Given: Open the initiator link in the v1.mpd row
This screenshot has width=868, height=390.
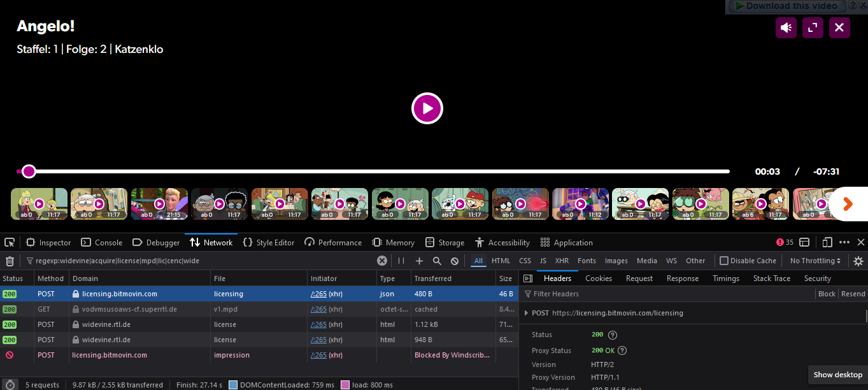Looking at the screenshot, I should click(318, 310).
